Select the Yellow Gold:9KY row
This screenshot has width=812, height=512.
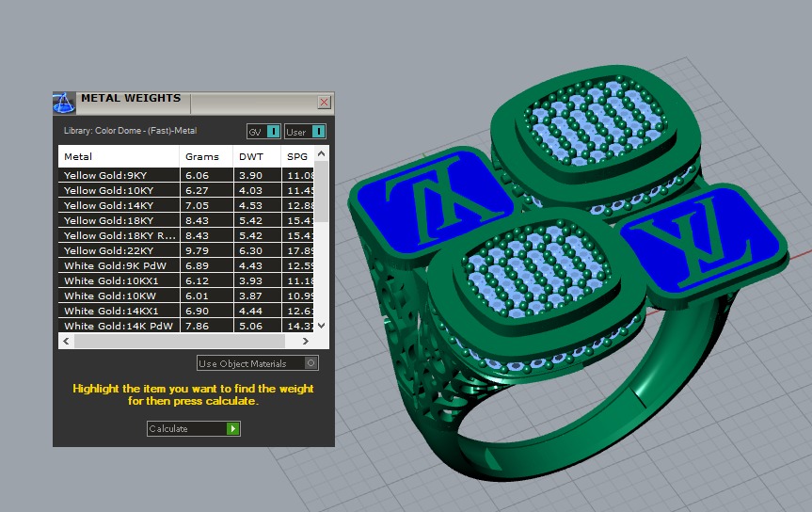coord(186,175)
